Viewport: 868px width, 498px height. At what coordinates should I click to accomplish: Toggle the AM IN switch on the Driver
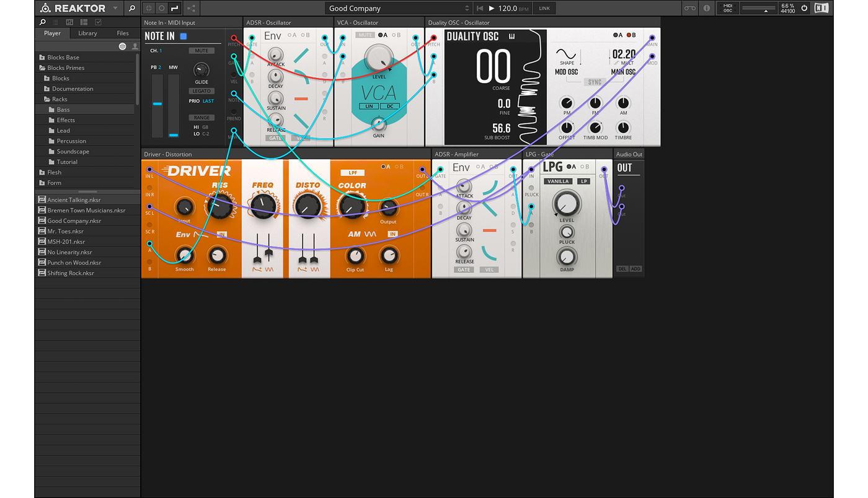(392, 234)
